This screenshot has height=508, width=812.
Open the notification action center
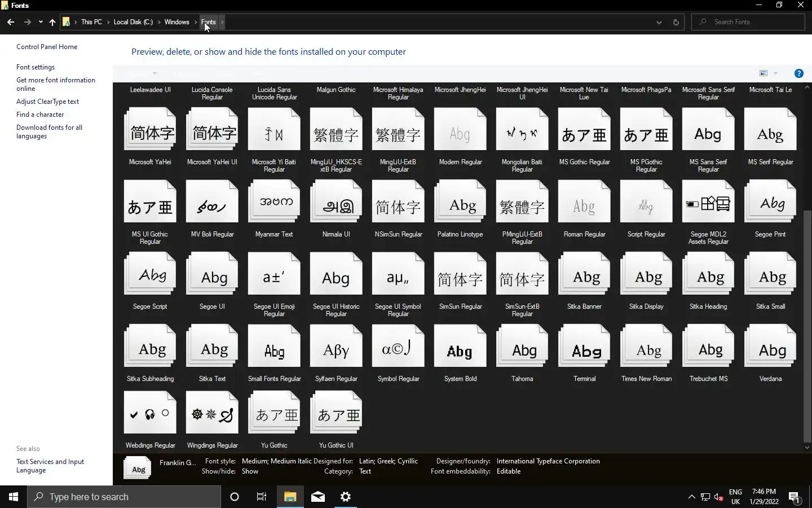(x=795, y=497)
